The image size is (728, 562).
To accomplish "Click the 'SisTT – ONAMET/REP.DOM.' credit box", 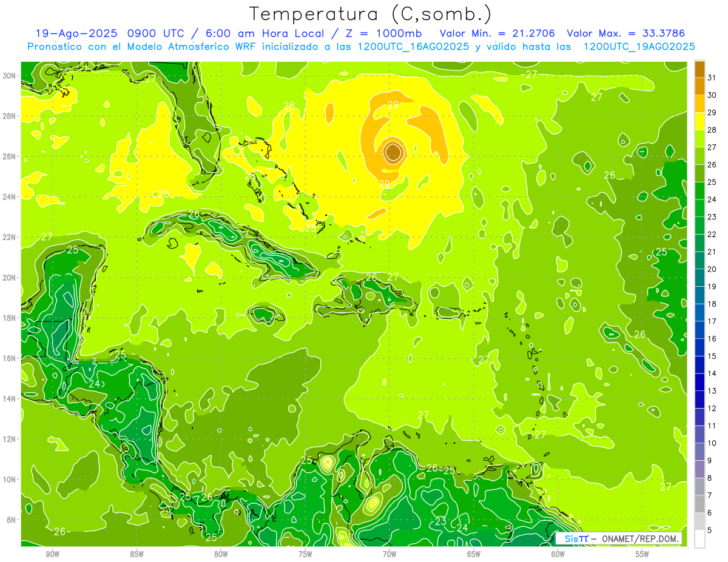I will coord(619,538).
